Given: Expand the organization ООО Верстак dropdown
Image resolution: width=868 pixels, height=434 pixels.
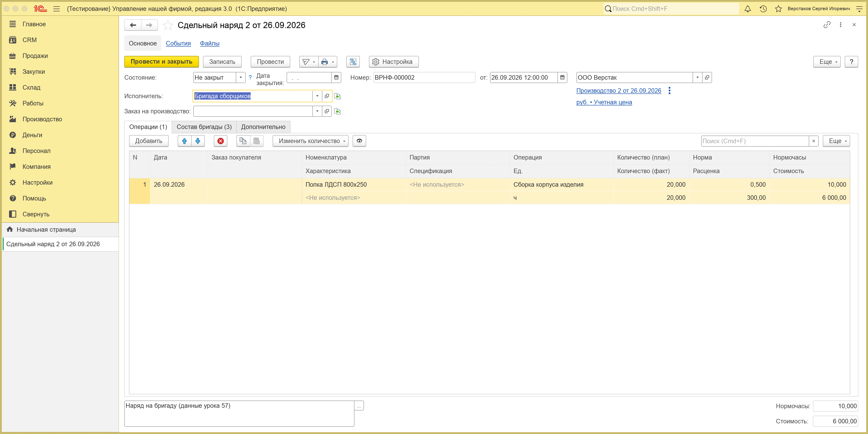Looking at the screenshot, I should point(697,78).
